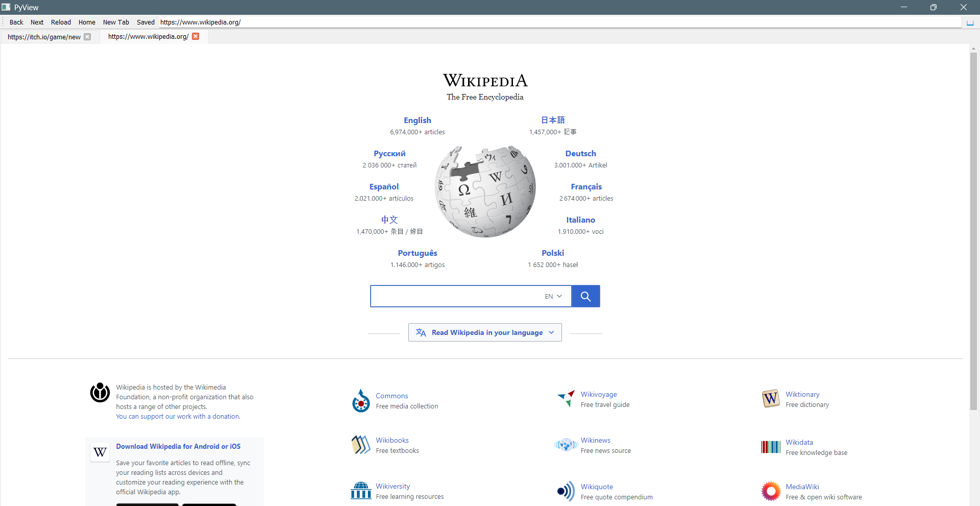Image resolution: width=980 pixels, height=506 pixels.
Task: Open the Wiktionary W tile icon
Action: (x=771, y=398)
